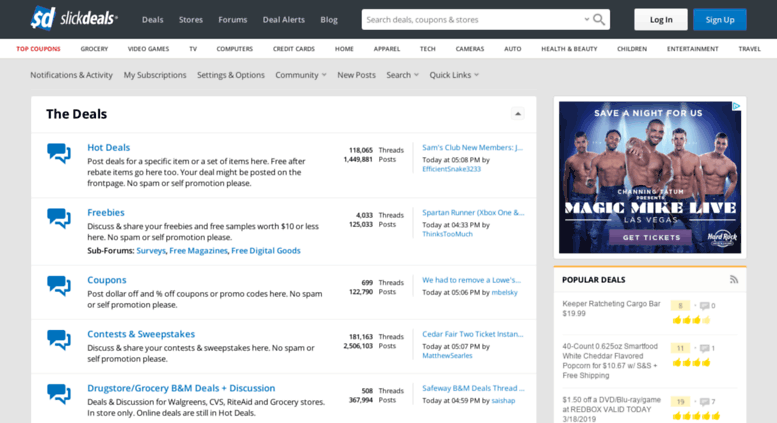Click the magnifying glass search icon
Viewport: 777px width, 423px height.
tap(599, 19)
